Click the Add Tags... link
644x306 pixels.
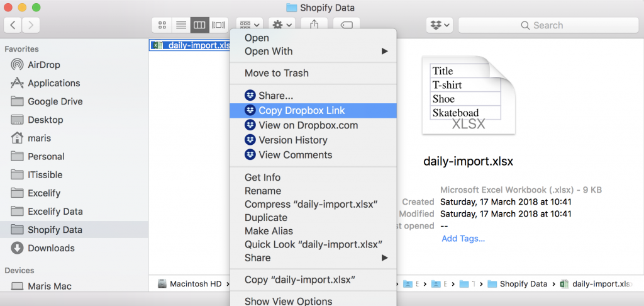coord(464,239)
